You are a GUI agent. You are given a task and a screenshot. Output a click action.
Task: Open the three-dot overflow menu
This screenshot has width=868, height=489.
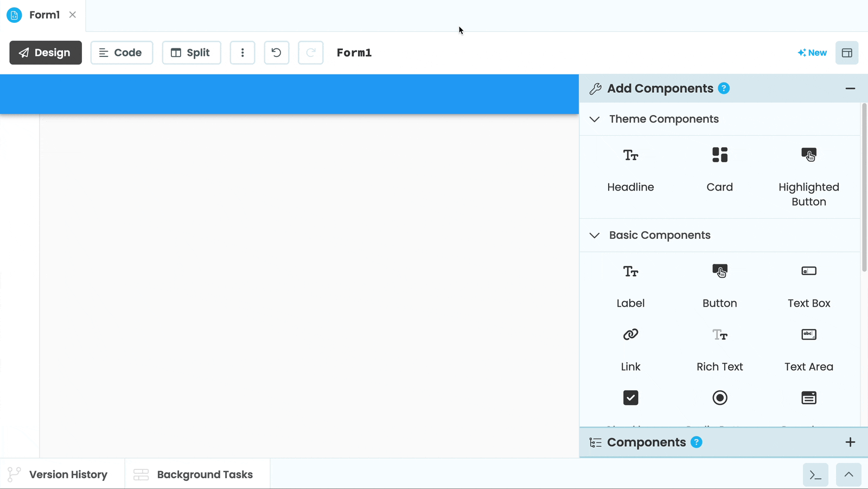coord(242,52)
